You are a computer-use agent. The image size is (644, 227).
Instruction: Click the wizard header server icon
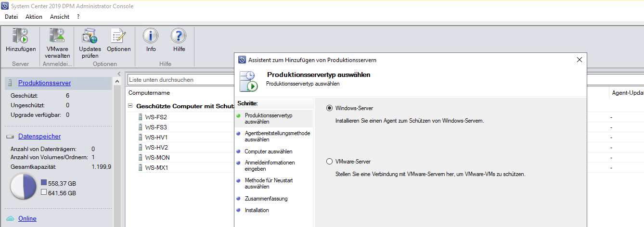point(249,81)
